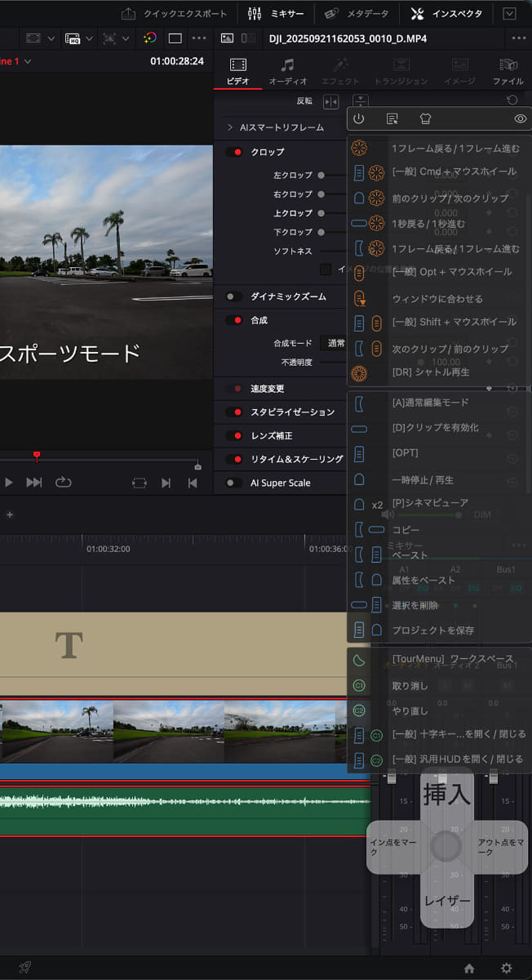Toggle the リタイム&スケーリング switch

tap(234, 459)
